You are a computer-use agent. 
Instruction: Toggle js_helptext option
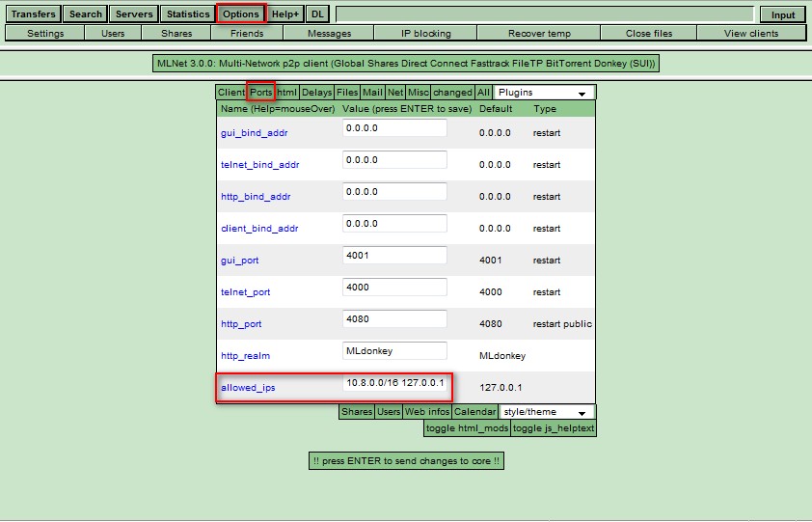(x=554, y=427)
